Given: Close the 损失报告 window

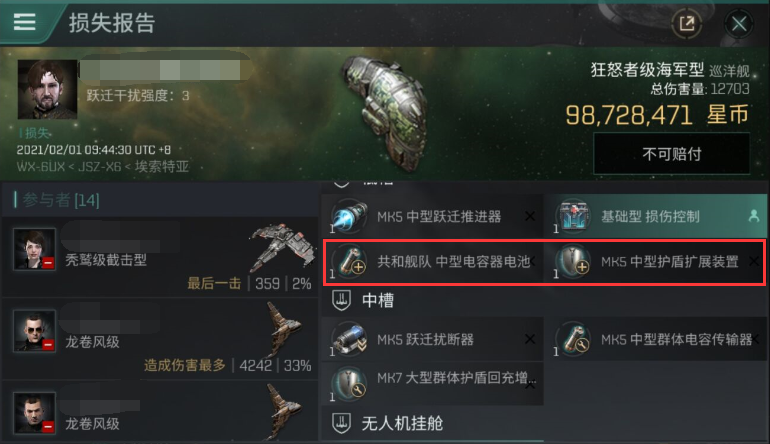Looking at the screenshot, I should tap(739, 23).
